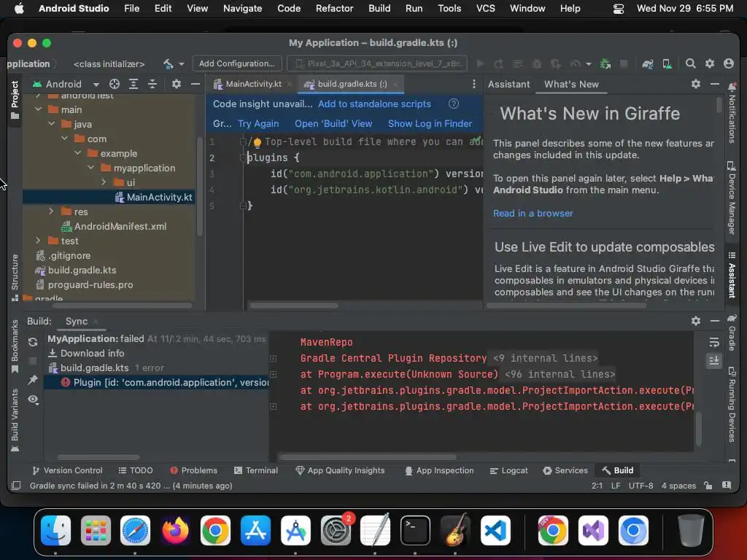This screenshot has height=560, width=747.
Task: Open the Refactor menu
Action: tap(334, 8)
